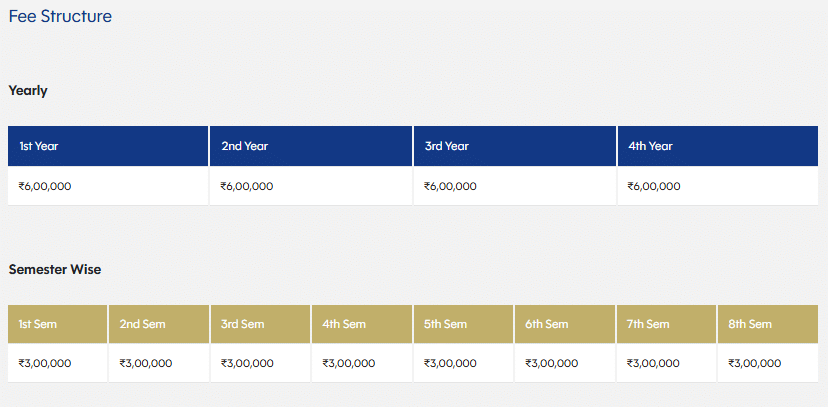Viewport: 828px width, 407px height.
Task: Click the 8th Sem column header
Action: (750, 324)
